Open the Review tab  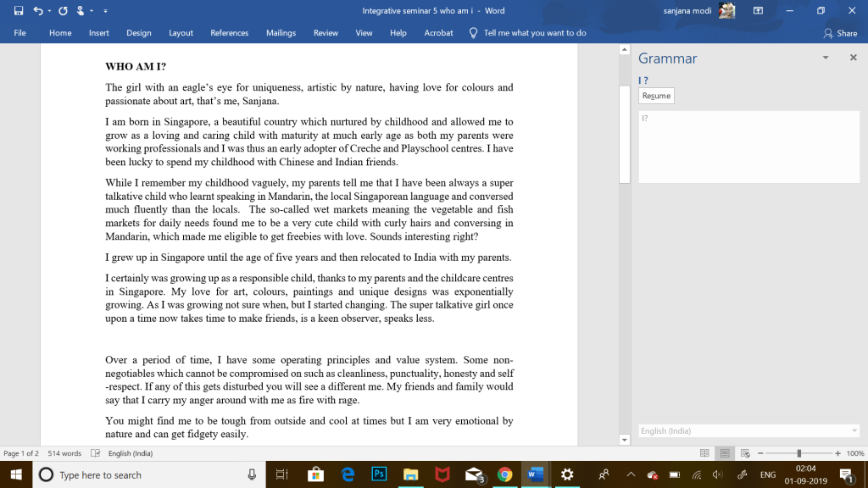coord(325,33)
